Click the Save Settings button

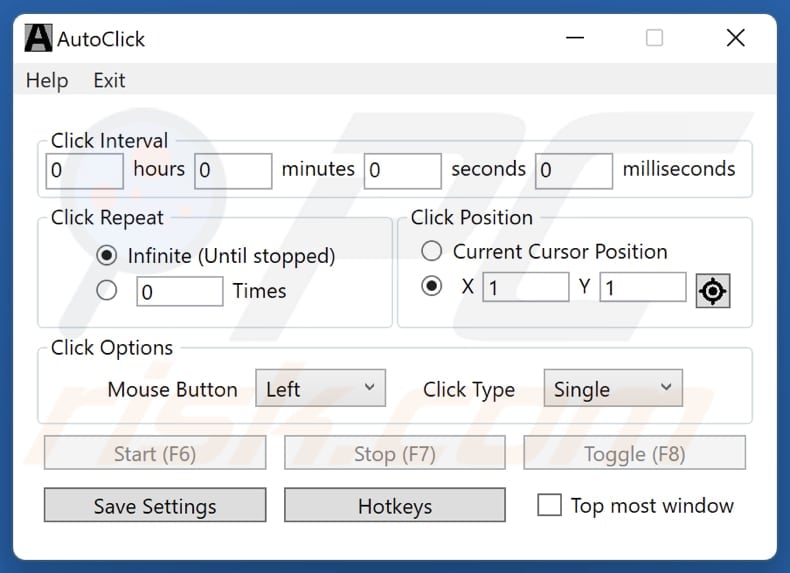pos(155,505)
